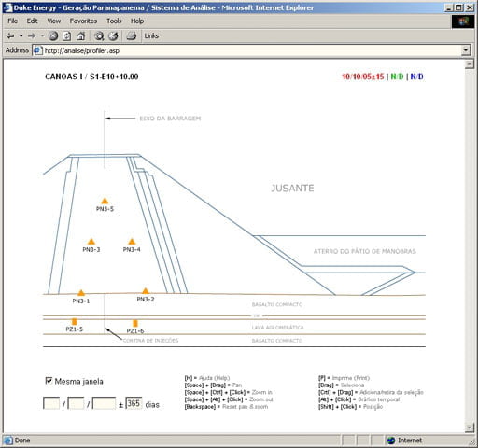Toggle the Mesma janela checkbox
Image resolution: width=478 pixels, height=448 pixels.
point(49,381)
